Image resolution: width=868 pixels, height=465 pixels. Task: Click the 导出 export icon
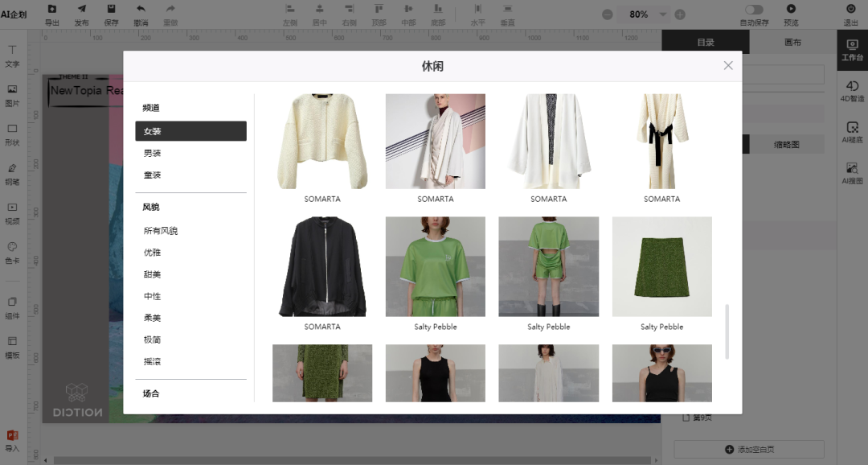pos(52,9)
